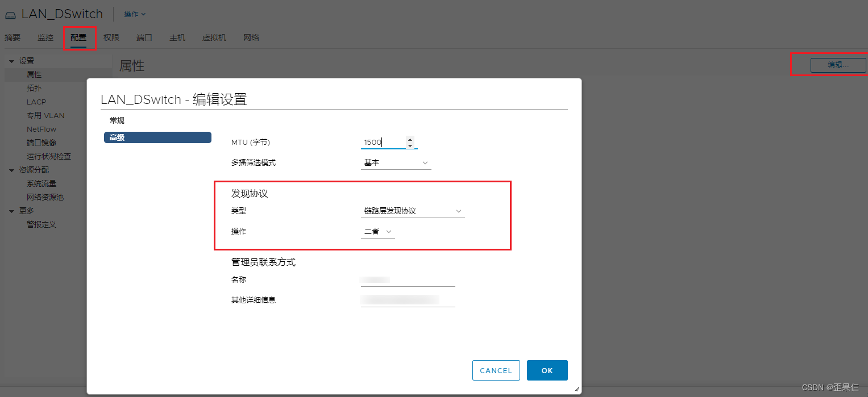Select 运行状况检查 in the sidebar
Viewport: 868px width, 397px height.
(49, 156)
